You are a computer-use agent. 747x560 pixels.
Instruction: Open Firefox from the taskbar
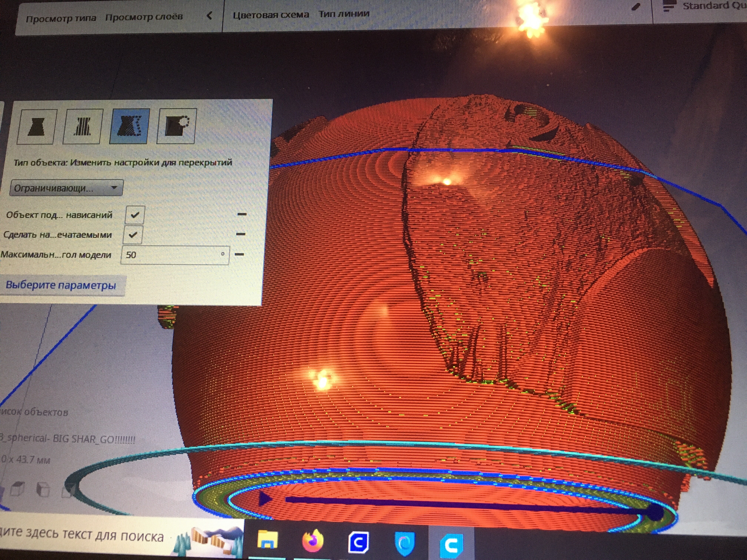point(312,540)
